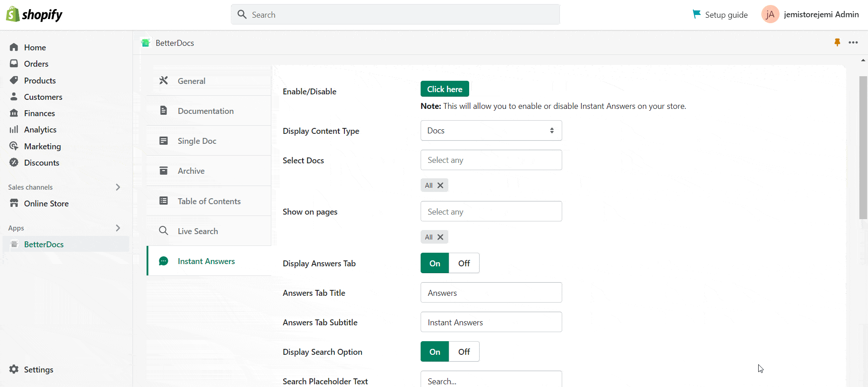Open the Display Content Type Docs dropdown

[x=491, y=131]
